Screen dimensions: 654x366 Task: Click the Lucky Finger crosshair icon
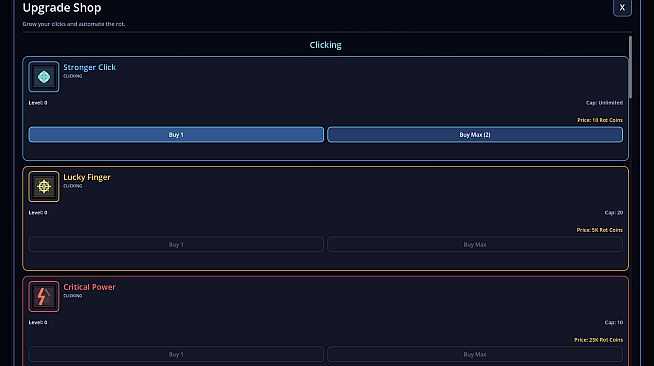44,186
